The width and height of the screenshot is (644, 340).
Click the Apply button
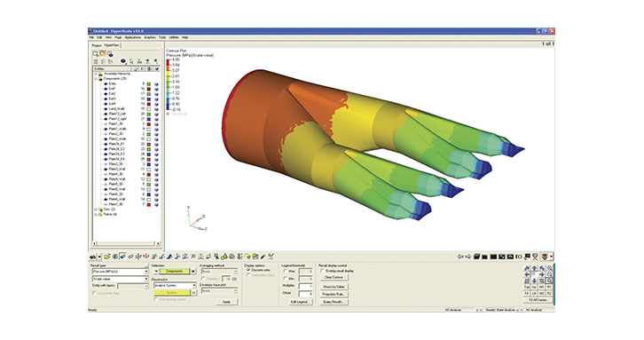point(227,302)
